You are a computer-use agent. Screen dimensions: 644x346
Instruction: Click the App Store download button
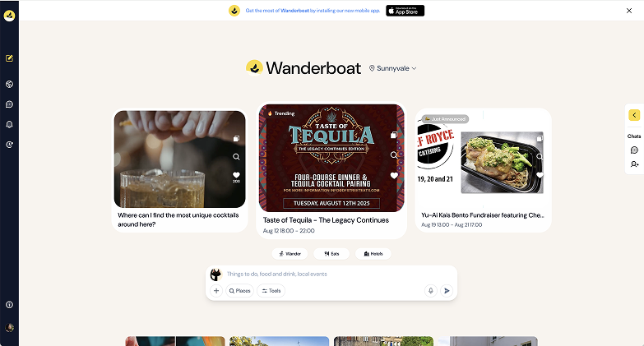tap(405, 11)
